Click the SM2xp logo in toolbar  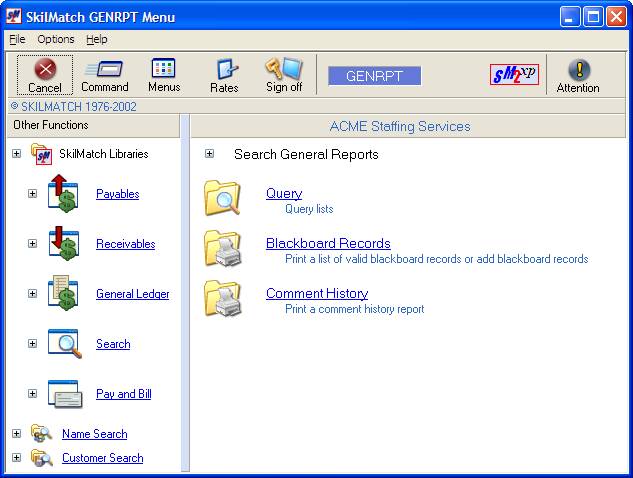pyautogui.click(x=514, y=74)
